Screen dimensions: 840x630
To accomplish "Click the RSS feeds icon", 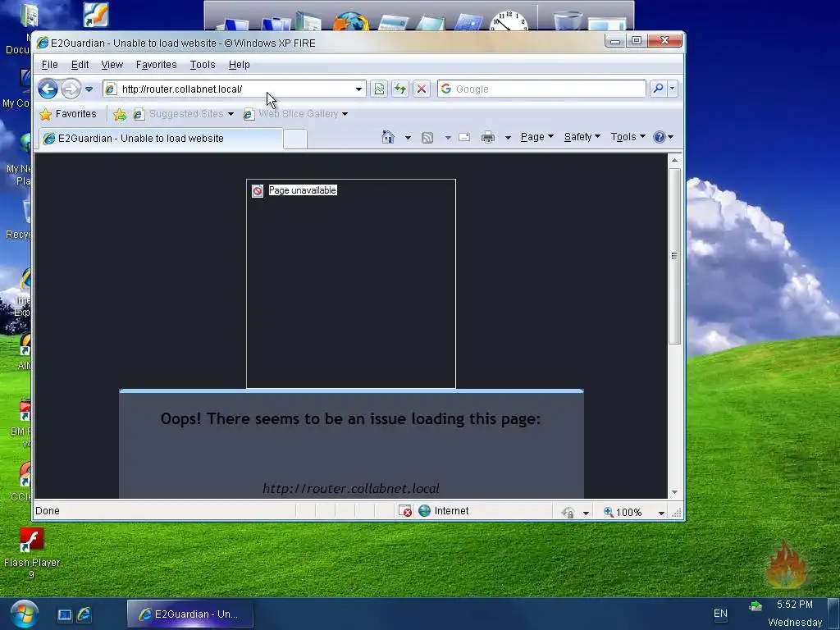I will coord(427,138).
